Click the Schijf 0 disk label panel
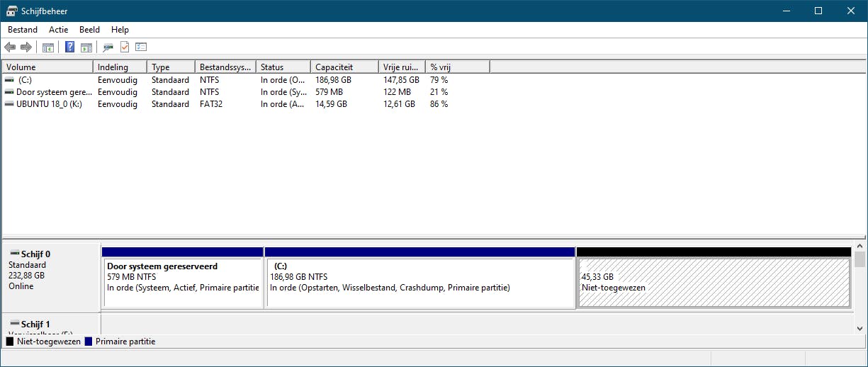 [51, 278]
